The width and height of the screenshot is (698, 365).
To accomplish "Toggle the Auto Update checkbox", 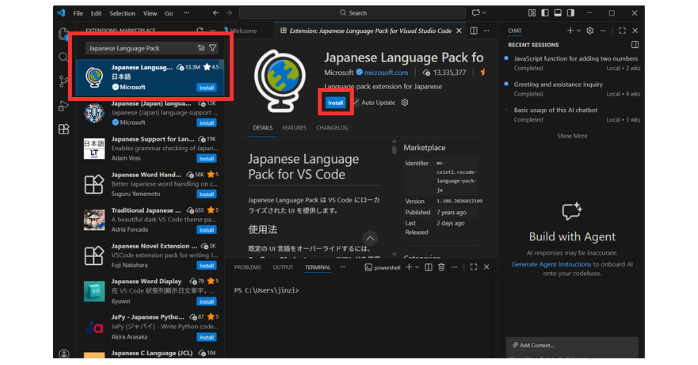I will pos(357,102).
